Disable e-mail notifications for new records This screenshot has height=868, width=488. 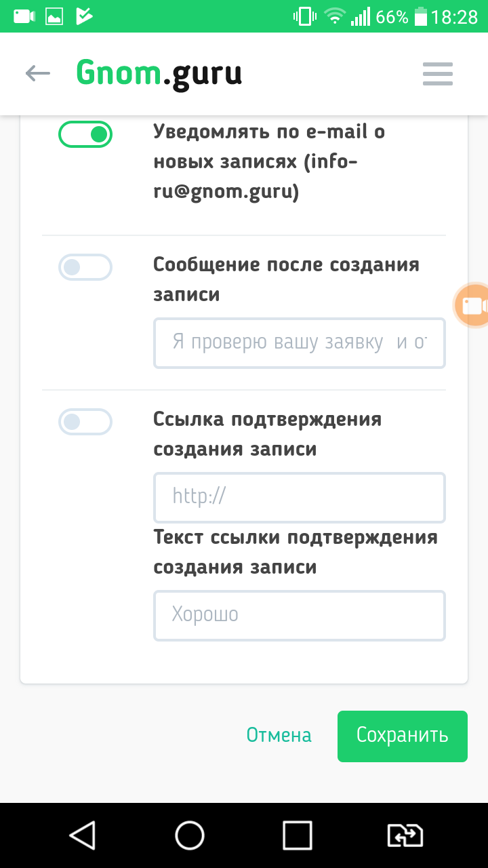(x=85, y=134)
